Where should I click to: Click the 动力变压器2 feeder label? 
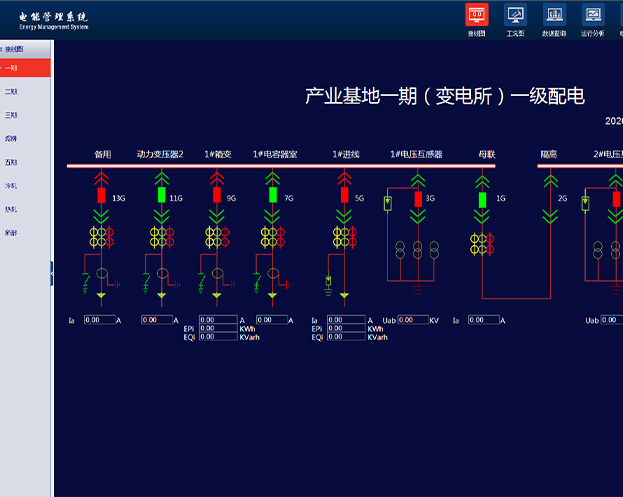click(x=160, y=155)
